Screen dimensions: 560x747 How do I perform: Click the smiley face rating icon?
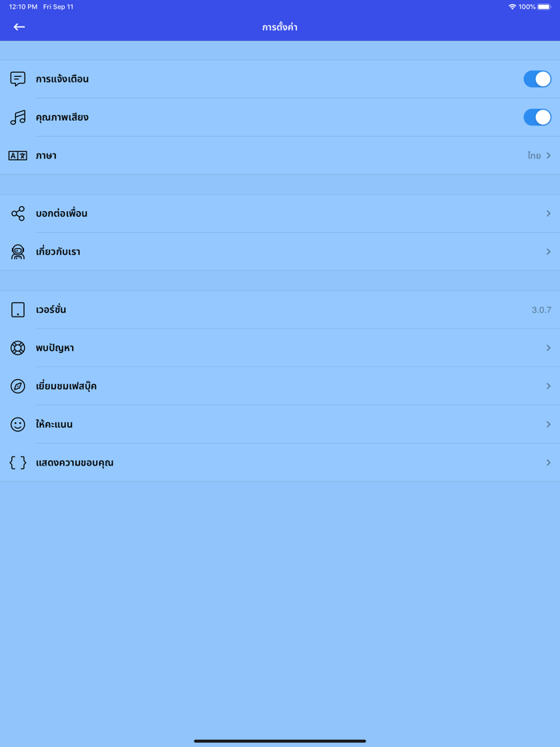tap(18, 424)
